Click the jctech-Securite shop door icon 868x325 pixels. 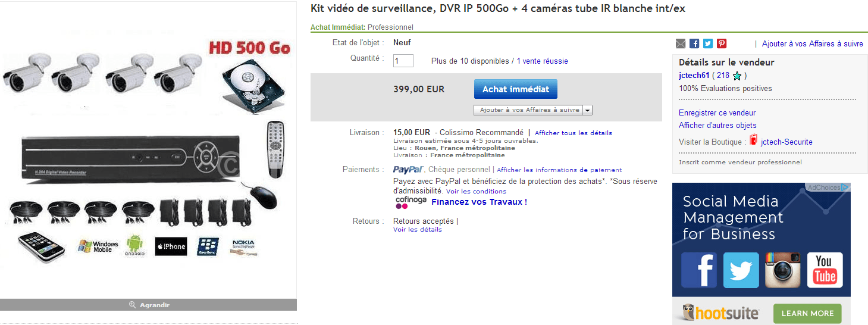(x=753, y=141)
